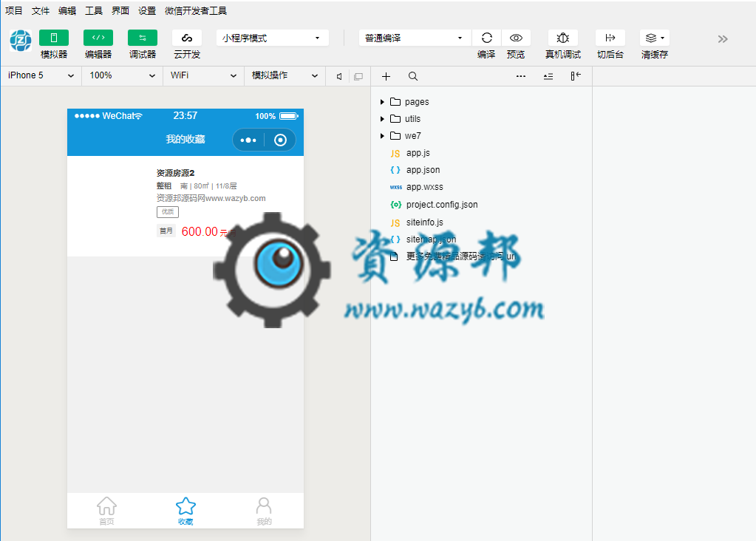Open cloud development icon

click(186, 38)
